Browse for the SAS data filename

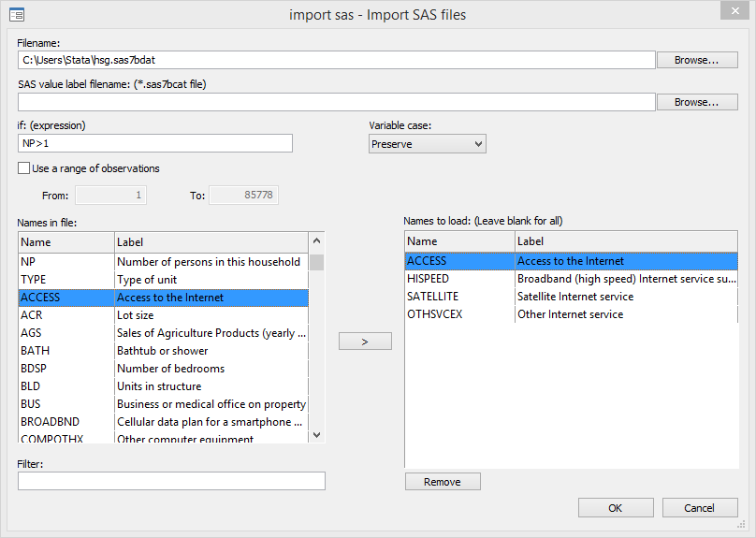(x=697, y=60)
